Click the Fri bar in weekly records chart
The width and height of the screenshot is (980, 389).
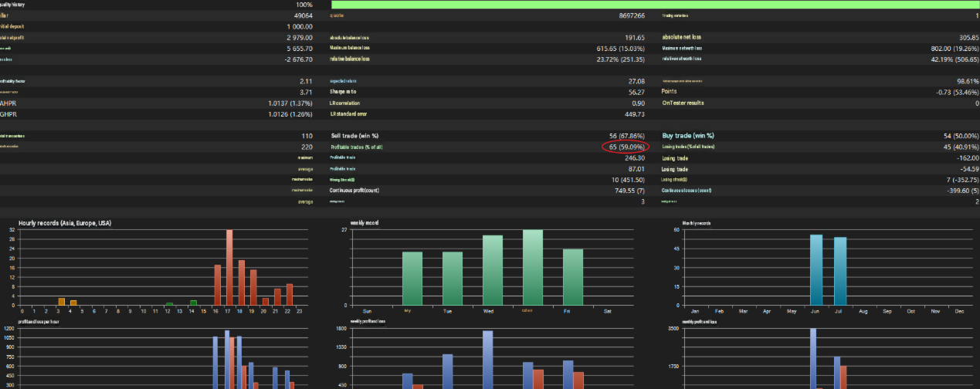[573, 277]
